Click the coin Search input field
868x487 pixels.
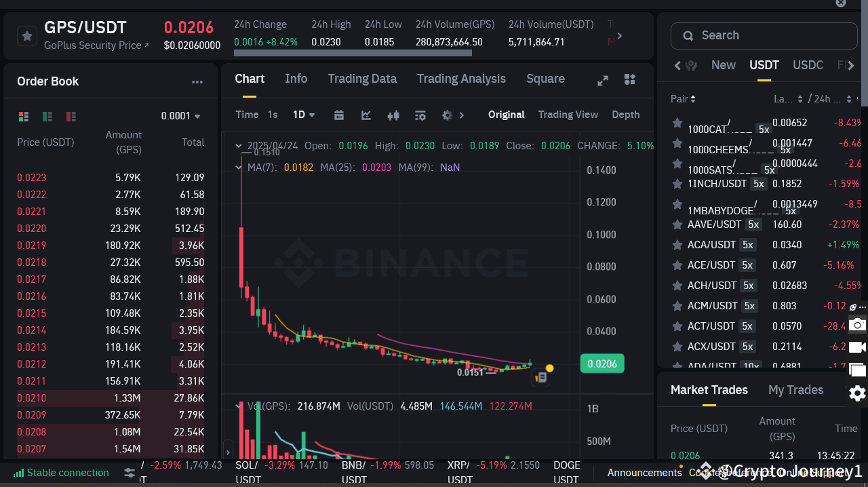pyautogui.click(x=764, y=35)
